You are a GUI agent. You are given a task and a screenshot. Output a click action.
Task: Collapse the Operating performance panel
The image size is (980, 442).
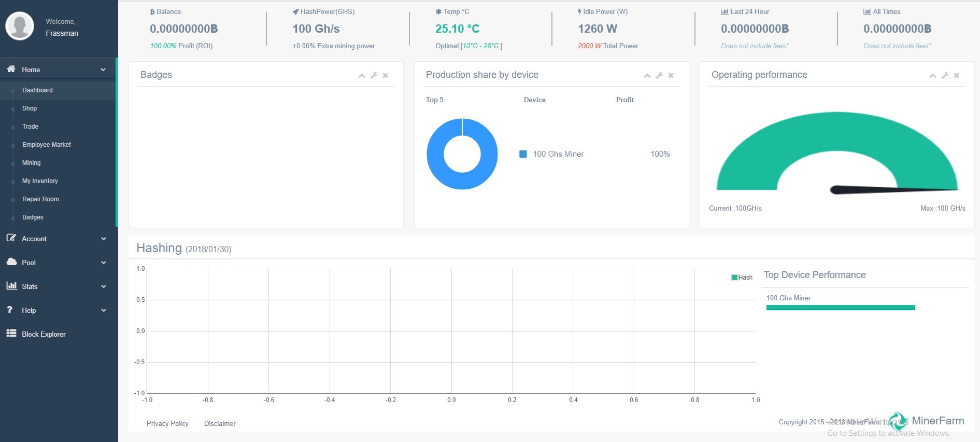pos(933,76)
